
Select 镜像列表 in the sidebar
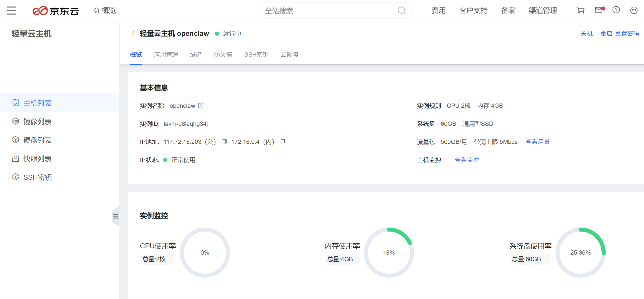coord(37,122)
